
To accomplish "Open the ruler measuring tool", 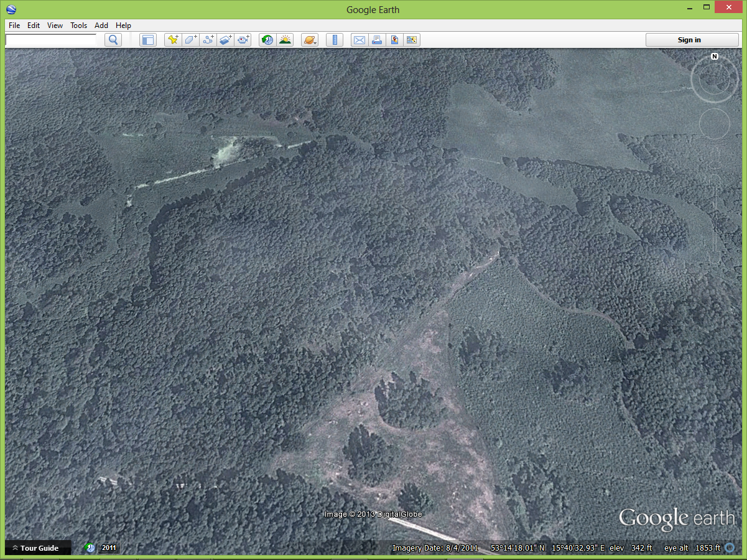I will click(x=335, y=40).
